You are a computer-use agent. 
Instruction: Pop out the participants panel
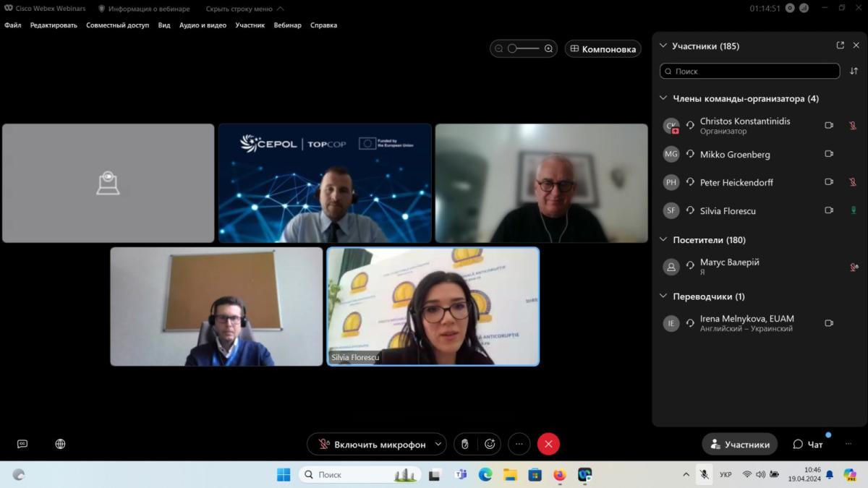click(840, 46)
